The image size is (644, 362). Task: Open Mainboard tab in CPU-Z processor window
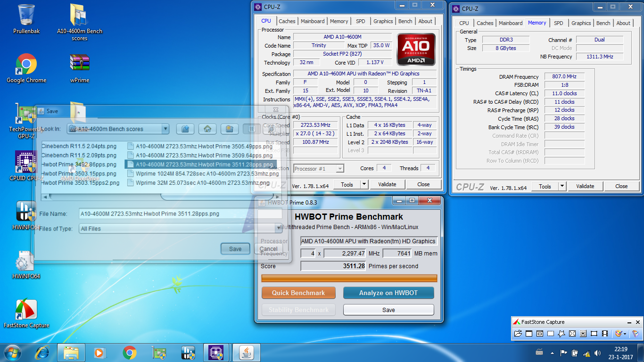pos(313,21)
